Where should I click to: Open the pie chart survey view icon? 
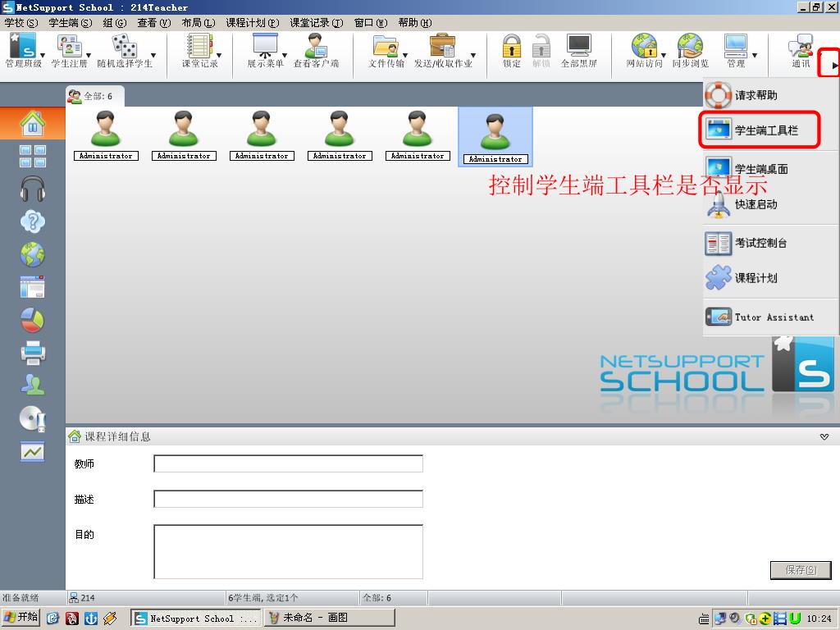[33, 321]
